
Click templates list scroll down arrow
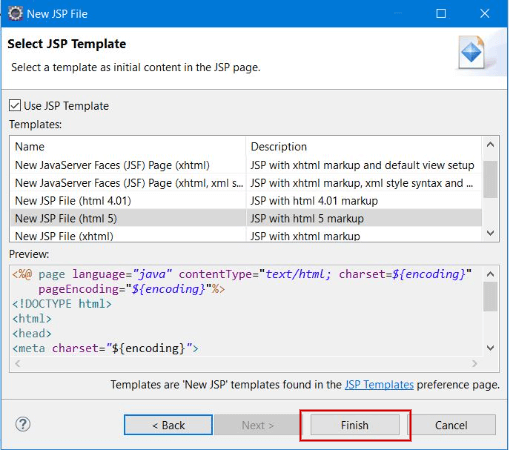tap(490, 233)
